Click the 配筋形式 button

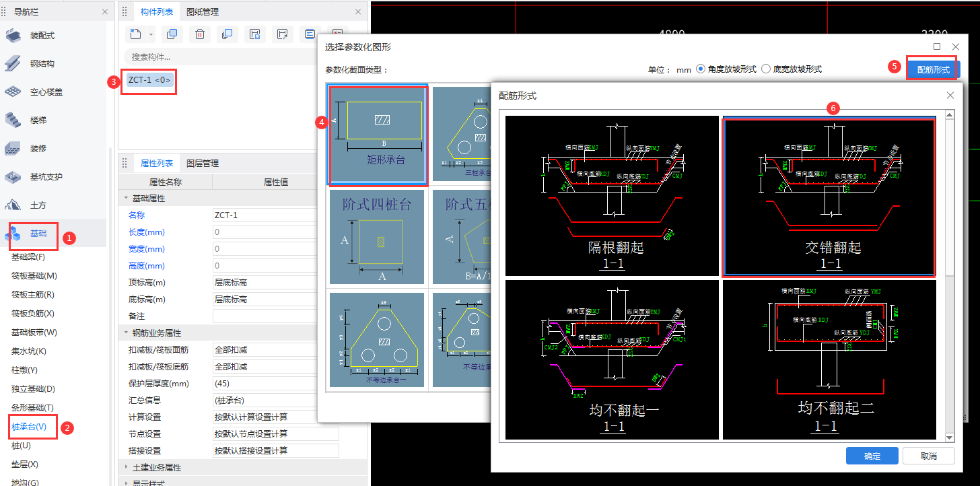(x=934, y=69)
